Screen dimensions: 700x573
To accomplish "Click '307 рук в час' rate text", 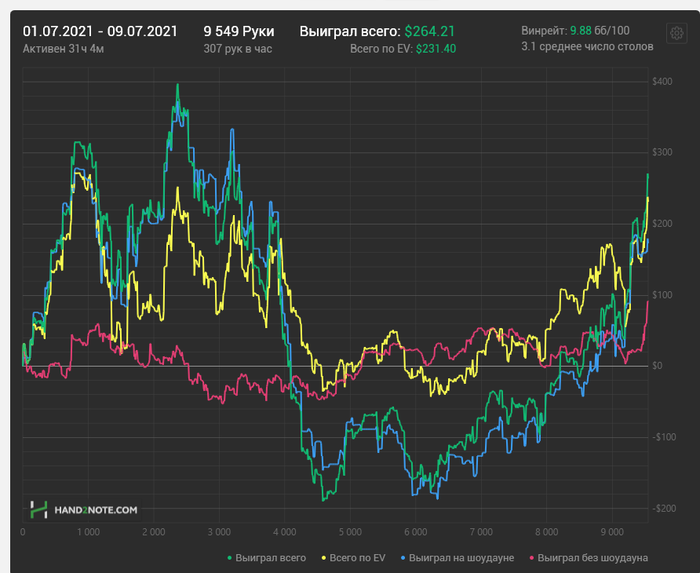I will (x=238, y=49).
